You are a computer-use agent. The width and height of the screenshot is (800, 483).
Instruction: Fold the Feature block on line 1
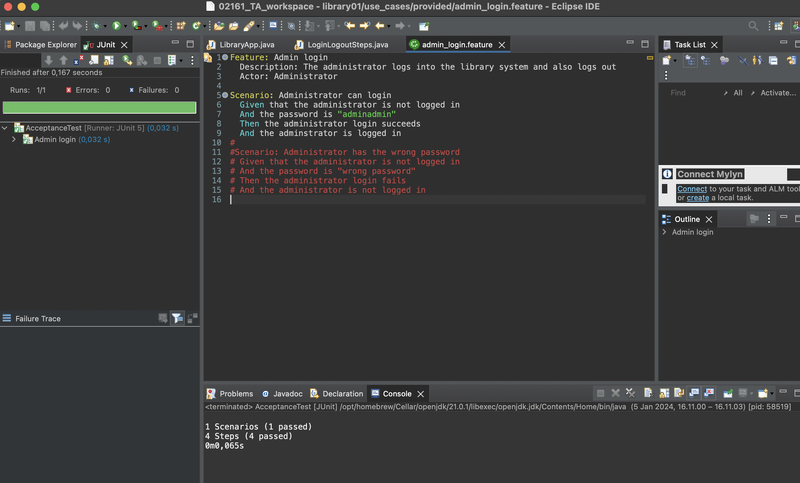click(225, 57)
